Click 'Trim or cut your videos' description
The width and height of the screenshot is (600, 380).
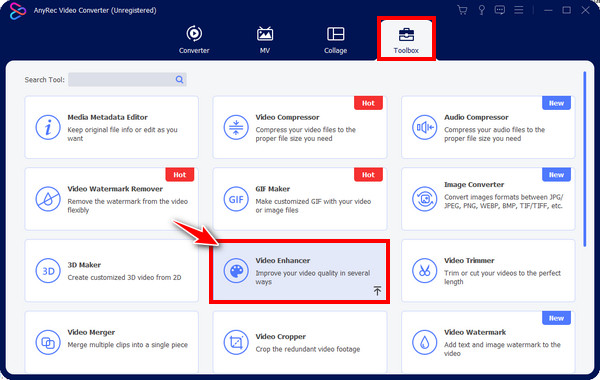(502, 277)
